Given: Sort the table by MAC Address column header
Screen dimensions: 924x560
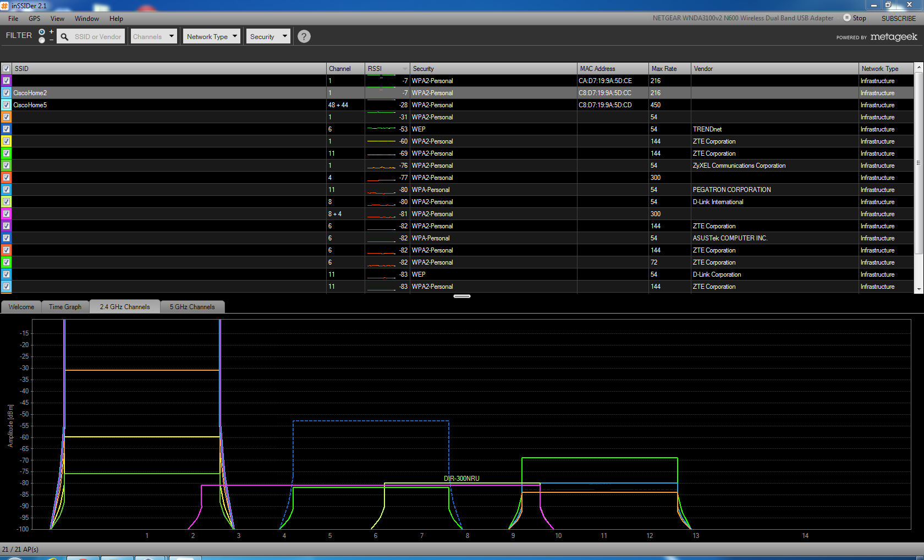Looking at the screenshot, I should (x=613, y=69).
